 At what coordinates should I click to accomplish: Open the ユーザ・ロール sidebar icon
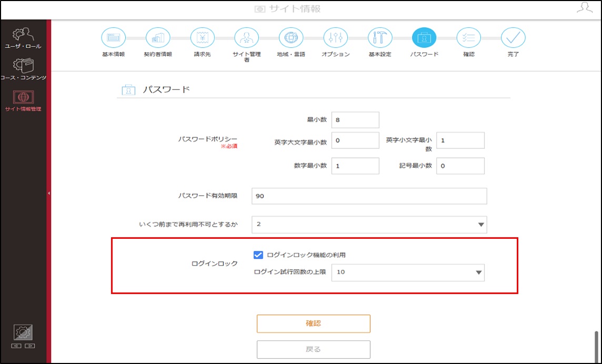23,34
